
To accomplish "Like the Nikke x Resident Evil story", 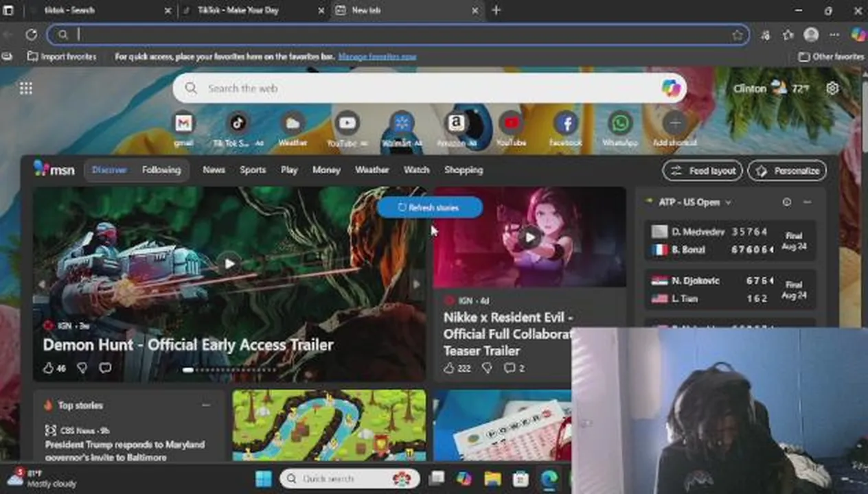I will (449, 368).
